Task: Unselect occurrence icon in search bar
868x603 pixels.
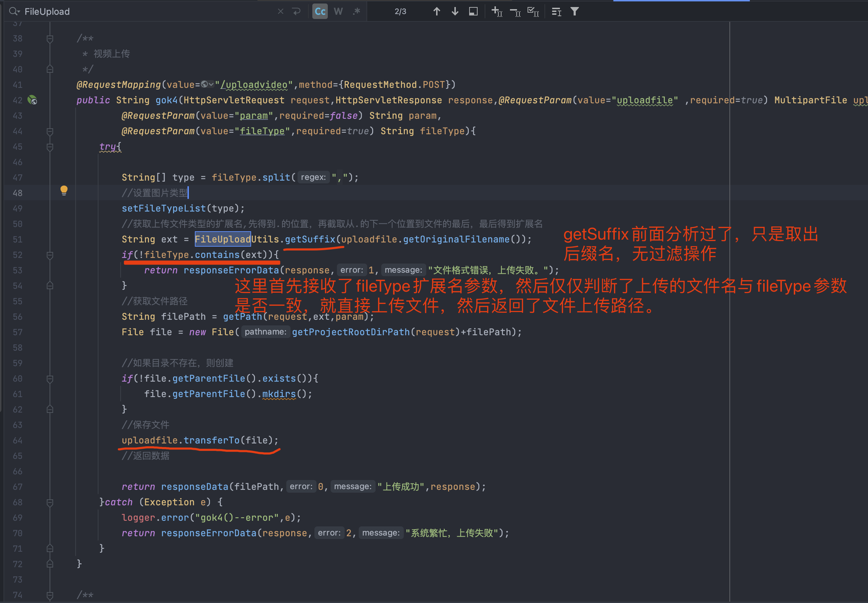Action: pos(515,11)
